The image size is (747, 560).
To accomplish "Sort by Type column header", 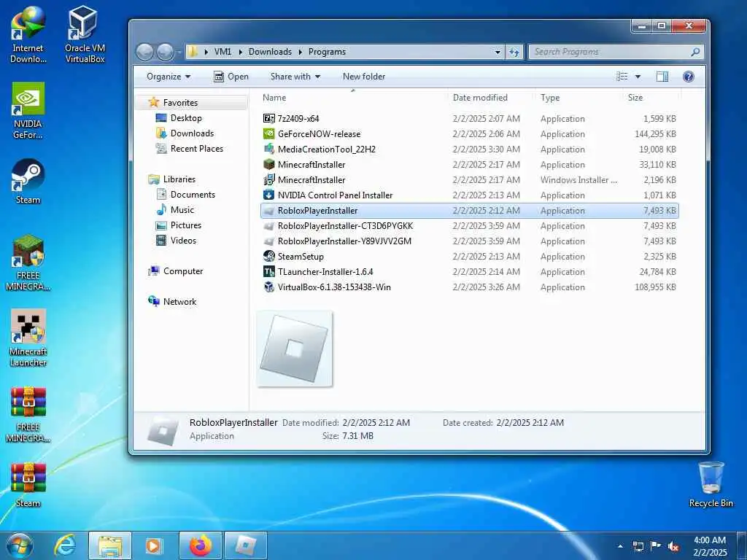I will click(578, 98).
